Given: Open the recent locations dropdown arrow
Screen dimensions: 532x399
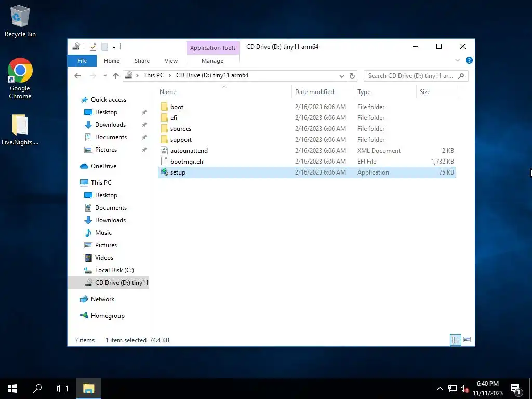Looking at the screenshot, I should [105, 76].
